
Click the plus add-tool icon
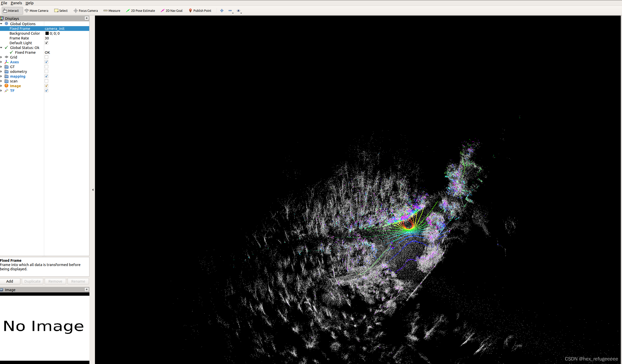[222, 11]
